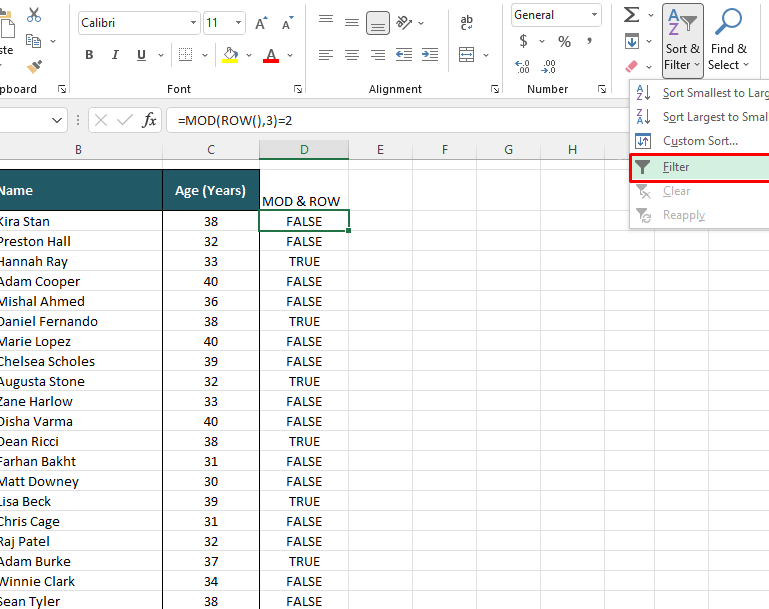Open Alignment dialog launcher
The image size is (769, 609).
(495, 89)
